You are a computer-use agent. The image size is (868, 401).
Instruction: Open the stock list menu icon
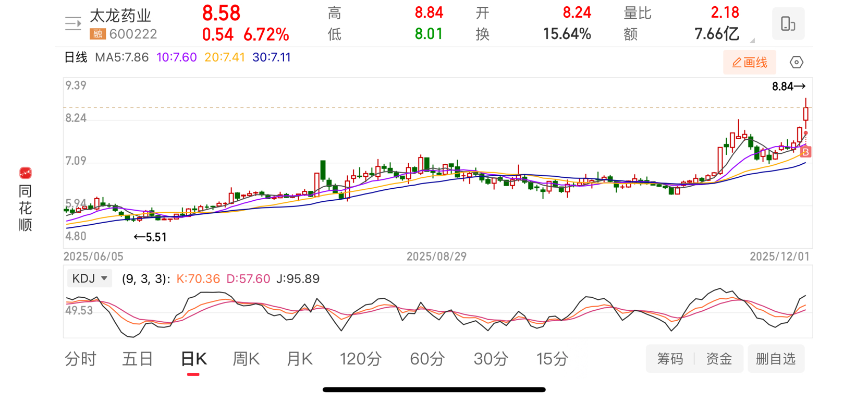click(73, 23)
